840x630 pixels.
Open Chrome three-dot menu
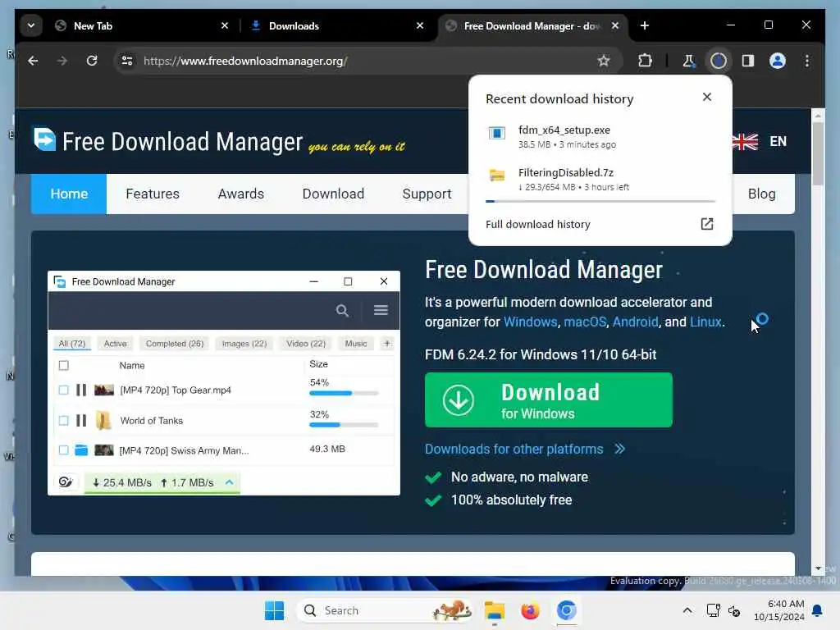click(807, 61)
